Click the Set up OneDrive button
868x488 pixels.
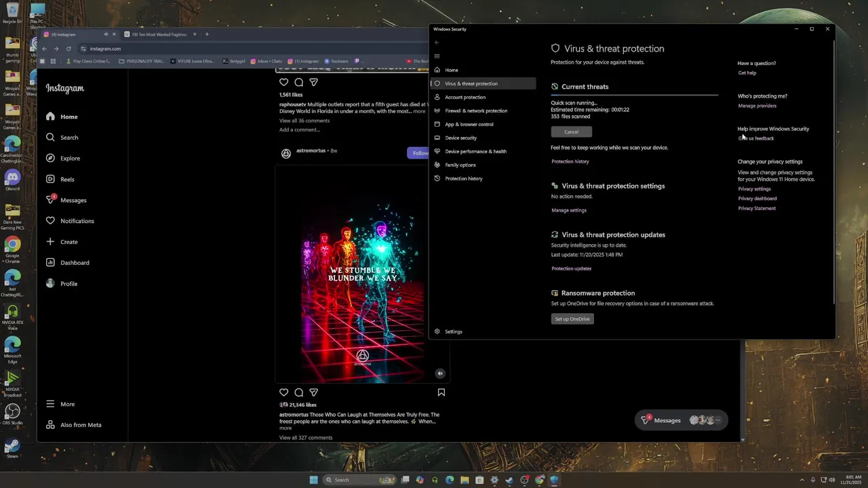coord(572,319)
